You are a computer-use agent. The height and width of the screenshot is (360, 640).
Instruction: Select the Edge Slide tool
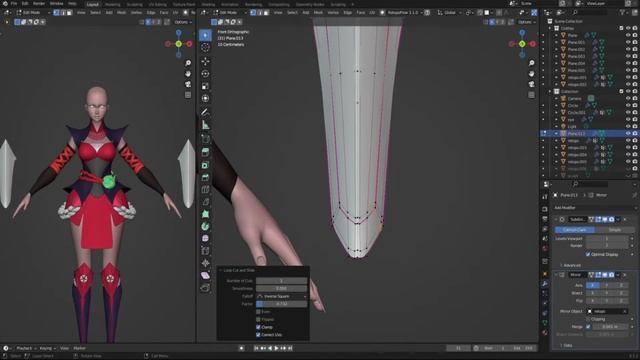pos(205,251)
